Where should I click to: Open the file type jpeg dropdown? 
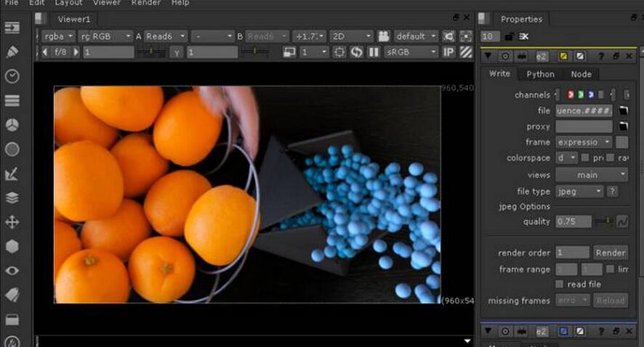point(579,192)
